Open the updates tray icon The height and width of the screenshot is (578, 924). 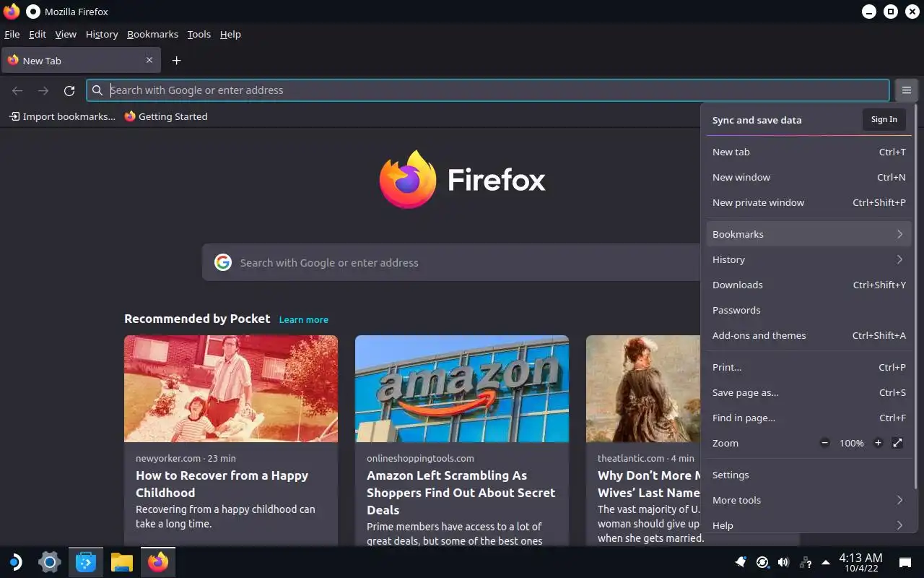(x=762, y=561)
